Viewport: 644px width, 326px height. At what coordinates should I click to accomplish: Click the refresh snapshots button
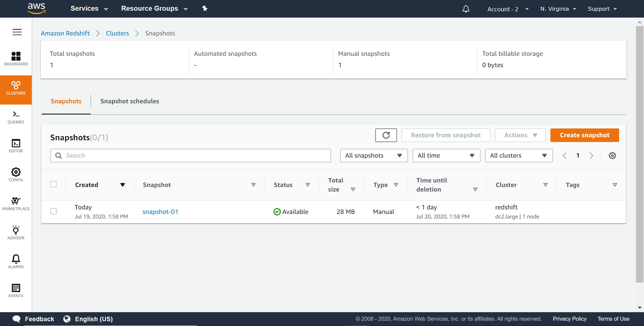click(x=386, y=135)
